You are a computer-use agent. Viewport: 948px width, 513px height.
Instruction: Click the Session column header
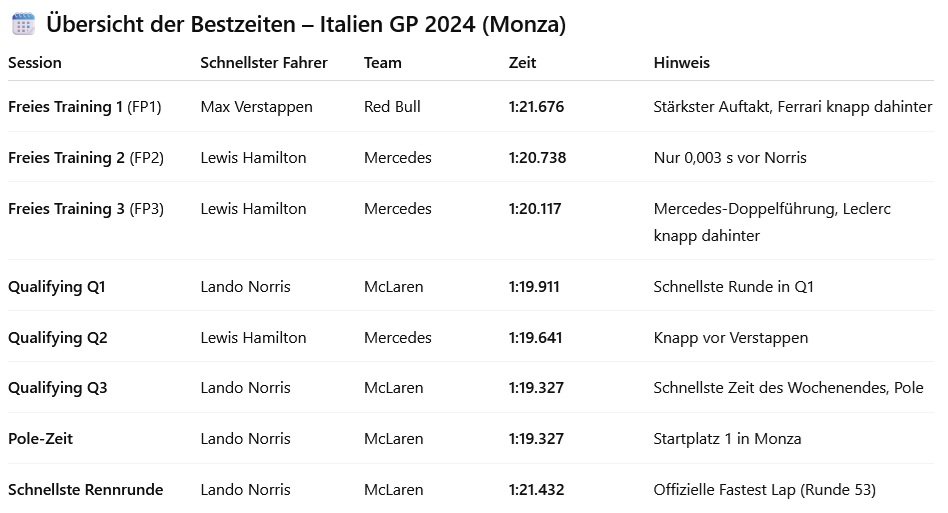click(x=35, y=62)
